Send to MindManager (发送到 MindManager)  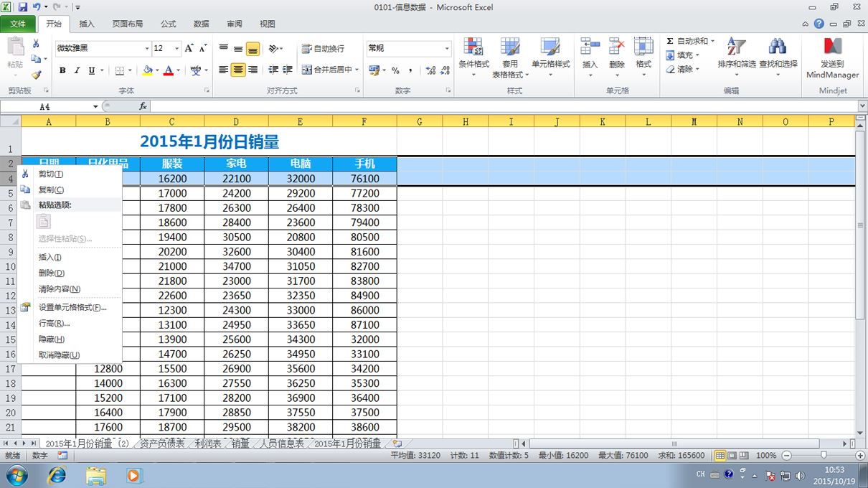[x=832, y=57]
